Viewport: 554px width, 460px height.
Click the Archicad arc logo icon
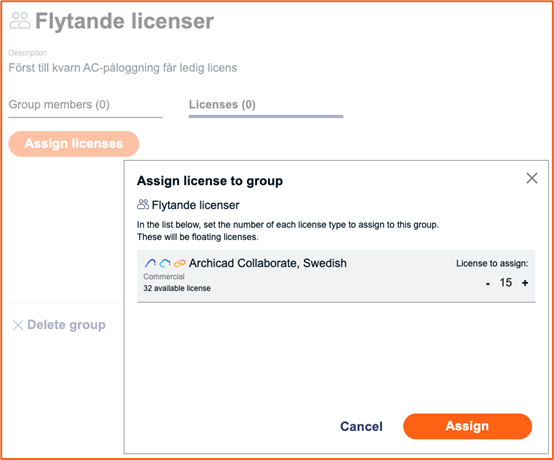pos(150,263)
